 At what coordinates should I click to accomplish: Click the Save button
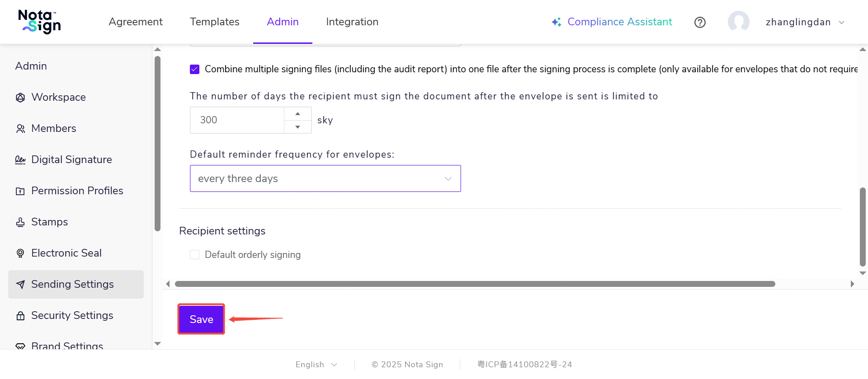click(x=201, y=319)
